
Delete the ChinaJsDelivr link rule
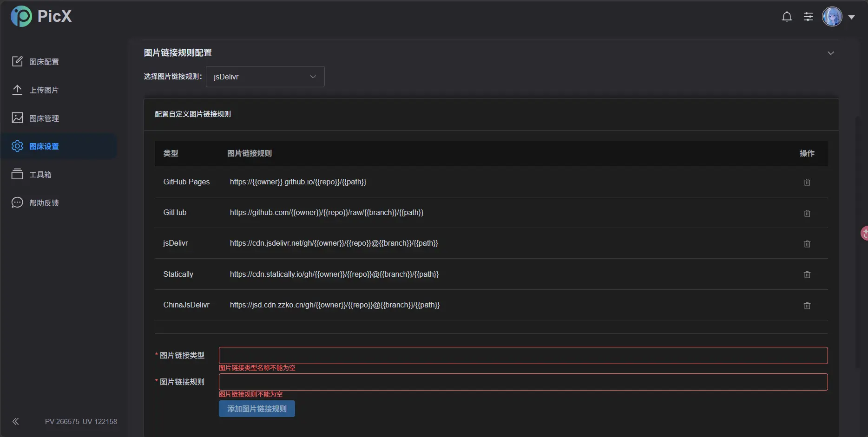(807, 306)
